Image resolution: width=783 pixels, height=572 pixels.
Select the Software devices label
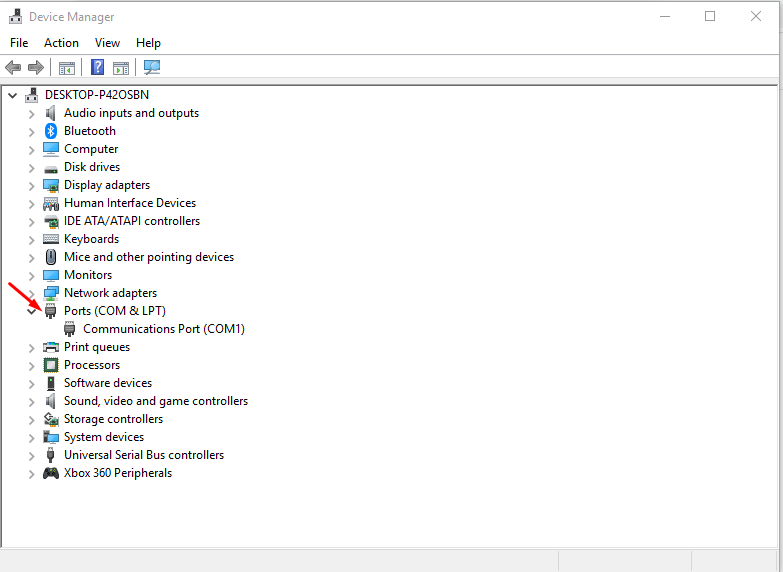(x=108, y=383)
